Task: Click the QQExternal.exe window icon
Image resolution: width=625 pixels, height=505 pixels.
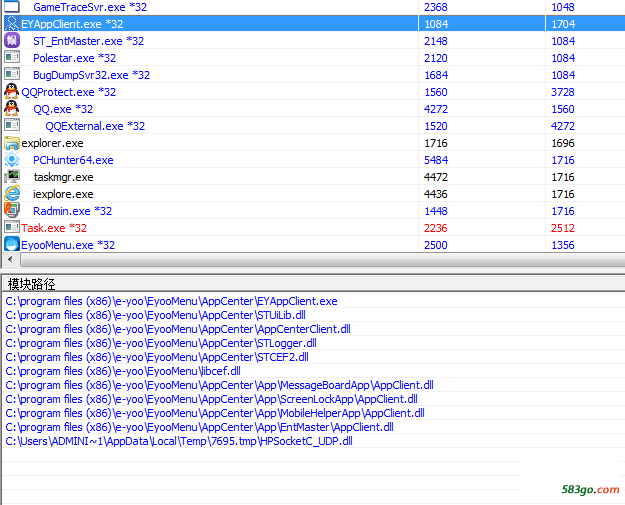Action: click(x=12, y=125)
